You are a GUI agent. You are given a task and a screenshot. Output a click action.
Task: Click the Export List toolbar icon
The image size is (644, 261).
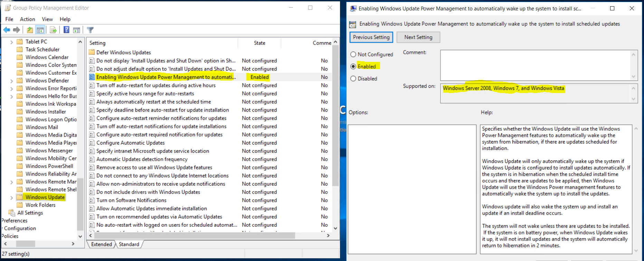coord(53,30)
